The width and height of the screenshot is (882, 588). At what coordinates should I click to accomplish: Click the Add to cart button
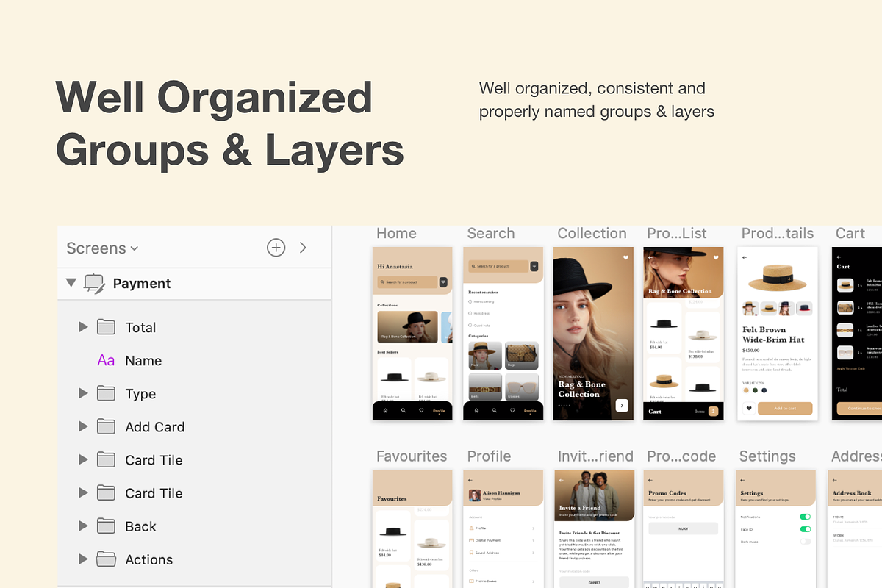[x=784, y=409]
